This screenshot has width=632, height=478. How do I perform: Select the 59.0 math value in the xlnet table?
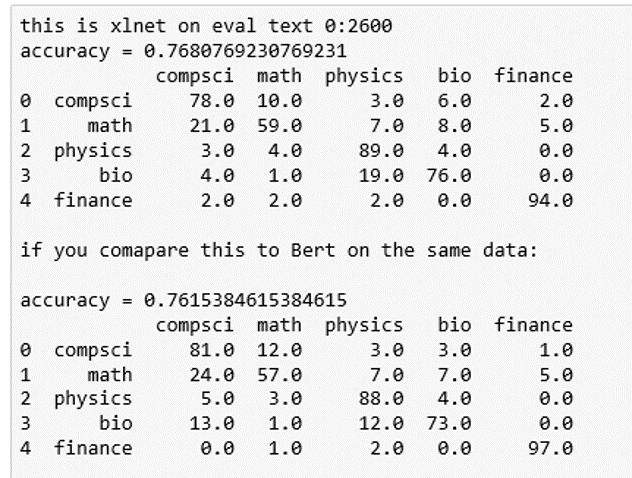click(x=279, y=126)
